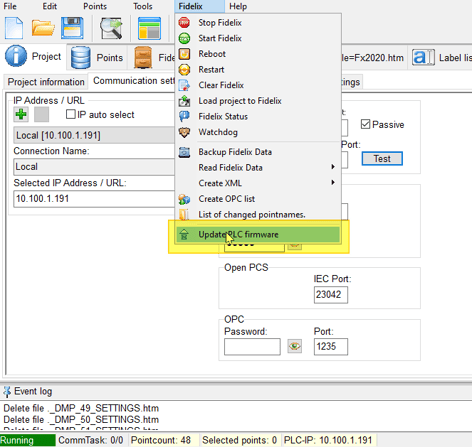Click the Update PLC firmware icon
This screenshot has height=447, width=472.
click(x=184, y=235)
